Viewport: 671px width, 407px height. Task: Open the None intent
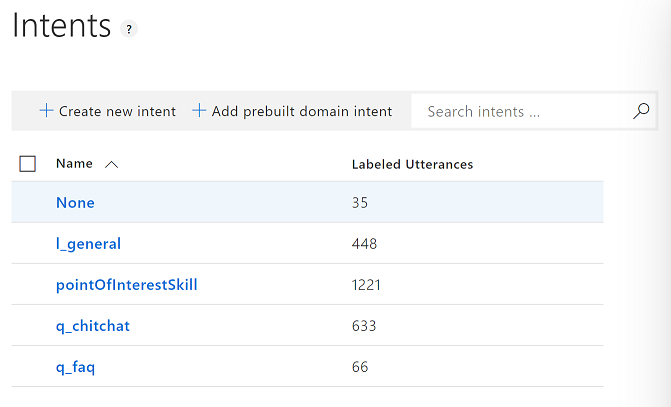click(75, 202)
